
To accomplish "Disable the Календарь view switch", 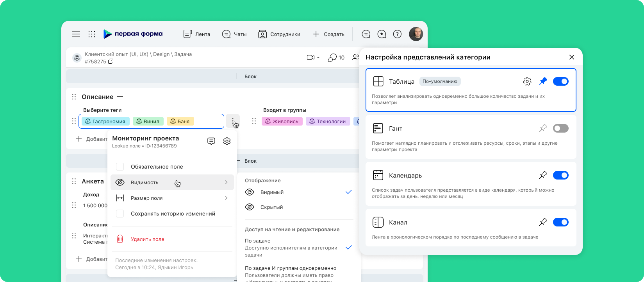I will tap(561, 175).
